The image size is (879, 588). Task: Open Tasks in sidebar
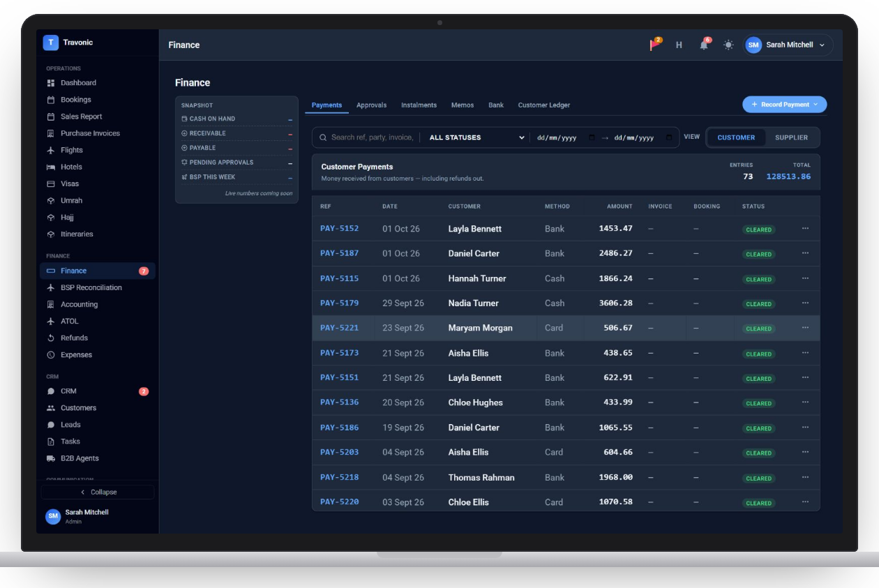pos(97,442)
